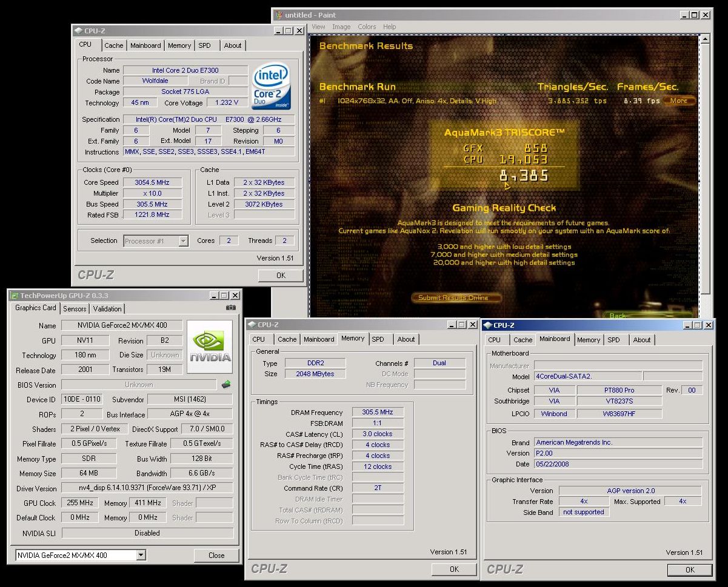
Task: Click the Side Band not supported field
Action: tap(584, 512)
